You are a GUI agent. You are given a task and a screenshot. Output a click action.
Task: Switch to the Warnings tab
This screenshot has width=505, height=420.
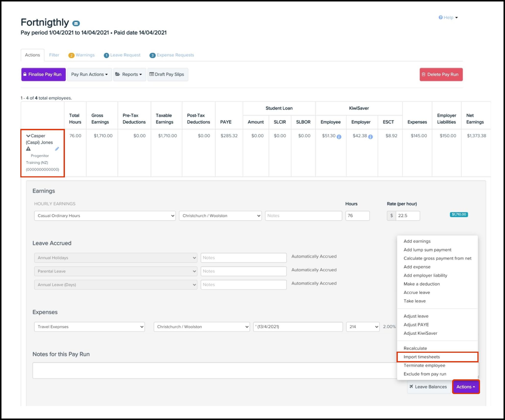click(x=82, y=55)
